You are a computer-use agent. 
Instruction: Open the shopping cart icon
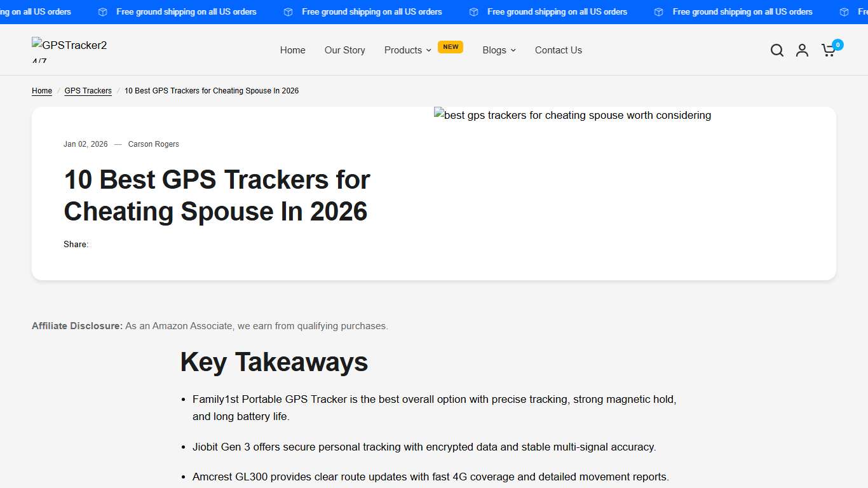click(x=828, y=50)
